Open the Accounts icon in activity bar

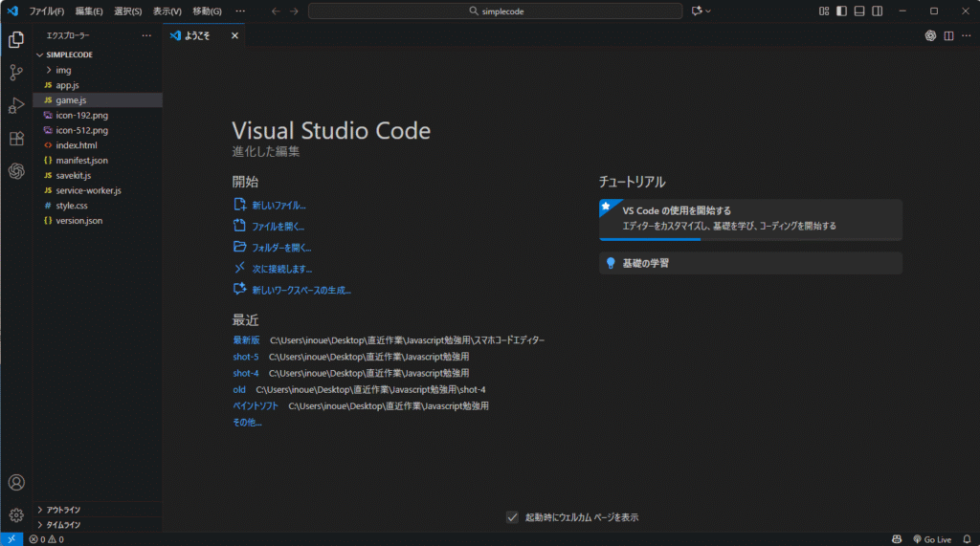16,483
